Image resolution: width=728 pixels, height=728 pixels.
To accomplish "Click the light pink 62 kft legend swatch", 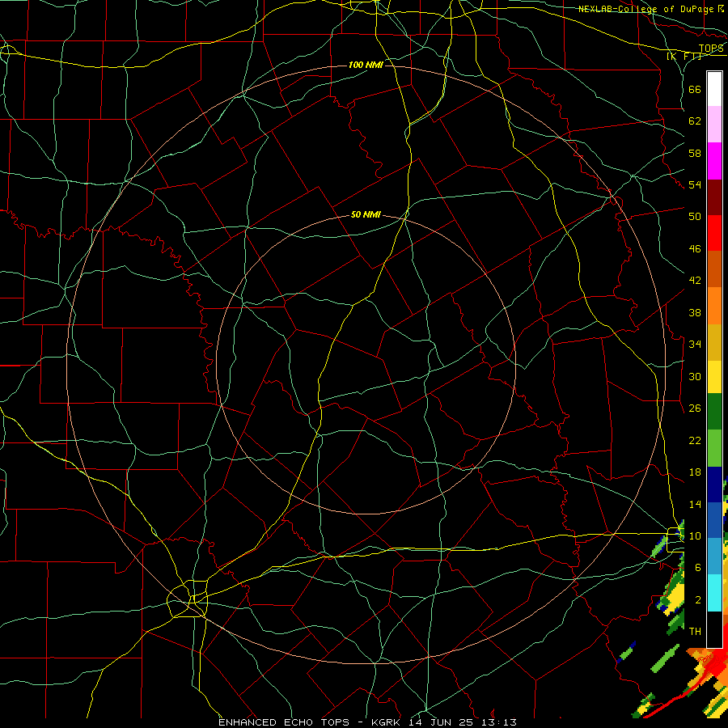I will [x=714, y=124].
